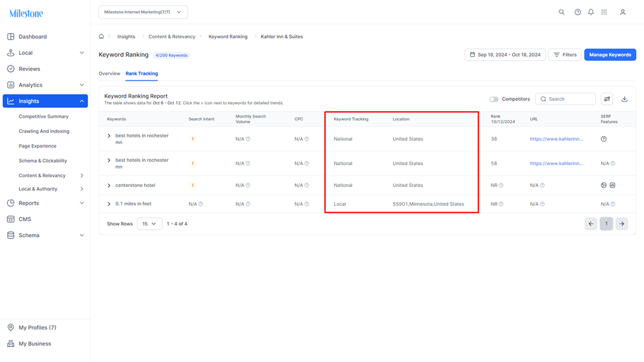644x362 pixels.
Task: Click the info icon beside NR in centerstone hotel row
Action: pyautogui.click(x=501, y=186)
